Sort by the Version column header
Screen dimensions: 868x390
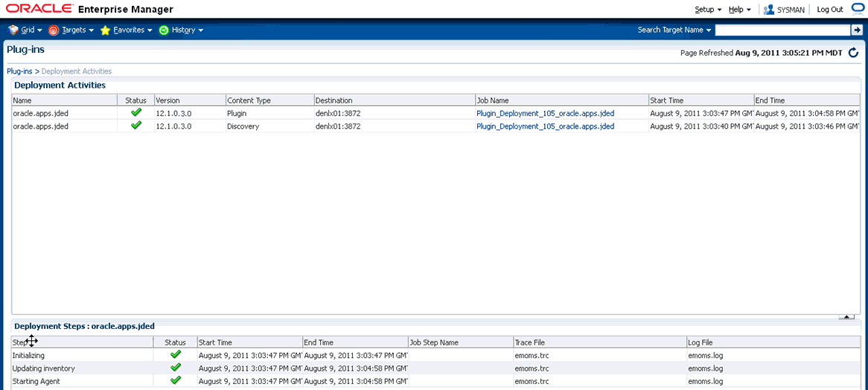190,100
